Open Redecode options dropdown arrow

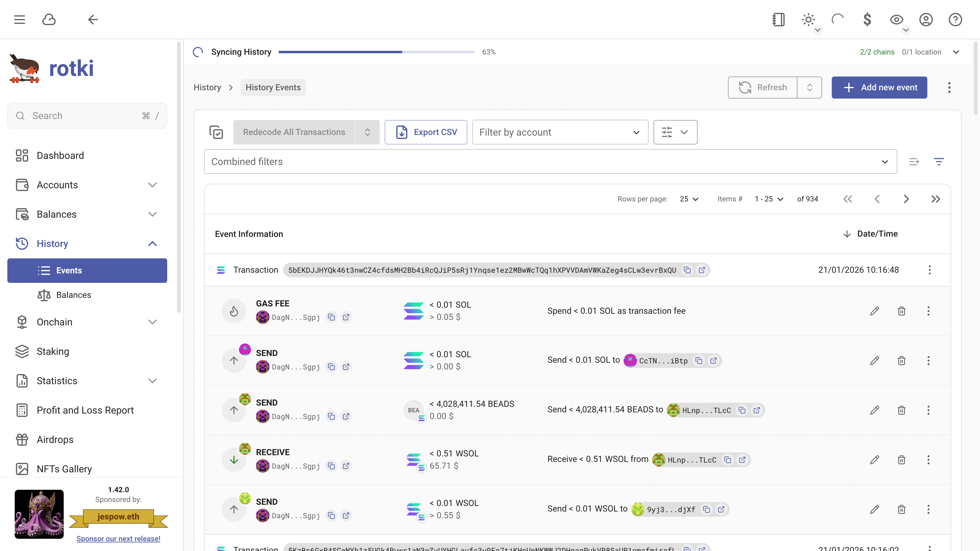click(x=367, y=132)
